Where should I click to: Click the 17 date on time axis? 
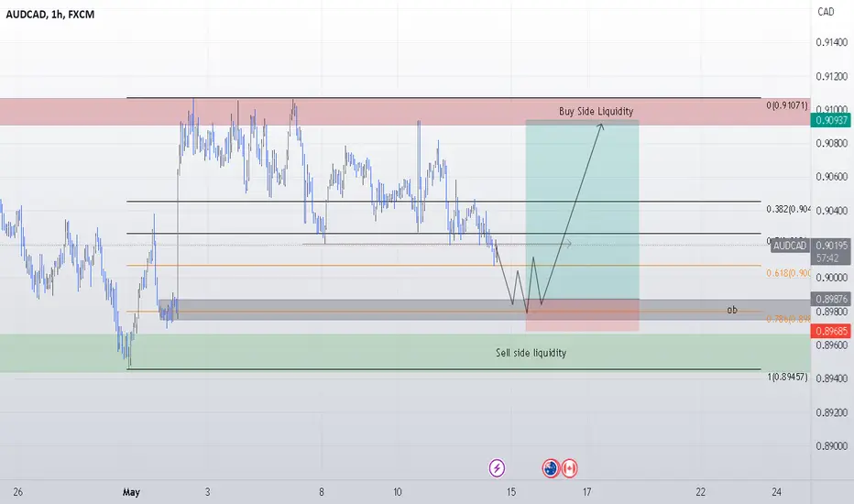point(586,492)
